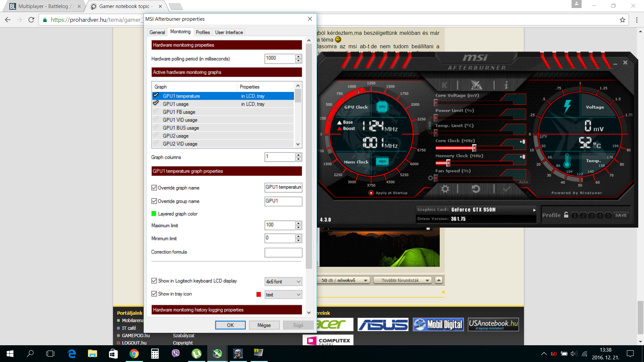Open the GAMEPOD.hu link
The height and width of the screenshot is (362, 644).
(136, 336)
